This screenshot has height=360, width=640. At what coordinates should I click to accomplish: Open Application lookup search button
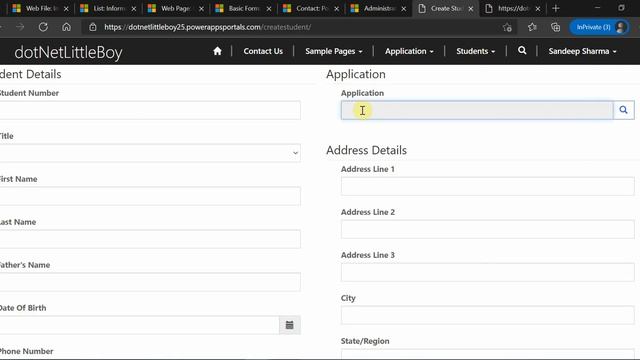pyautogui.click(x=623, y=110)
